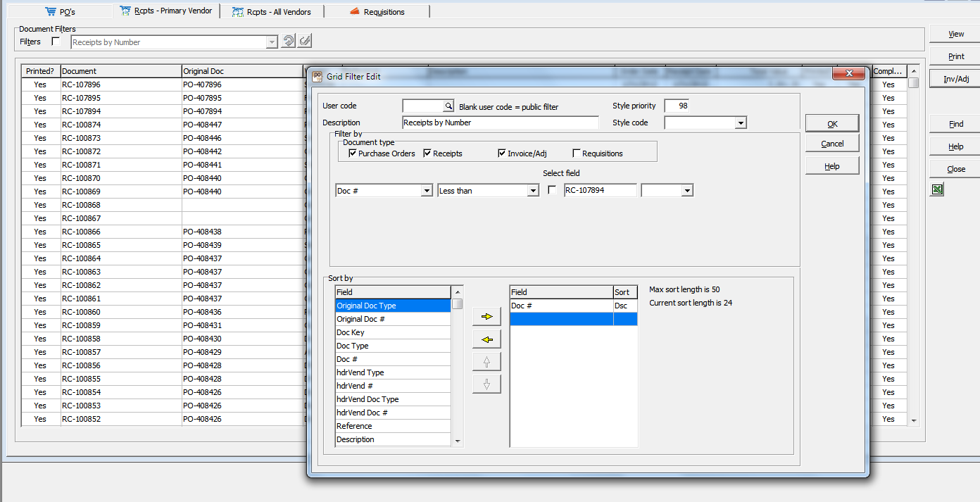Enable the Requisitions document type checkbox
The height and width of the screenshot is (502, 980).
[577, 153]
